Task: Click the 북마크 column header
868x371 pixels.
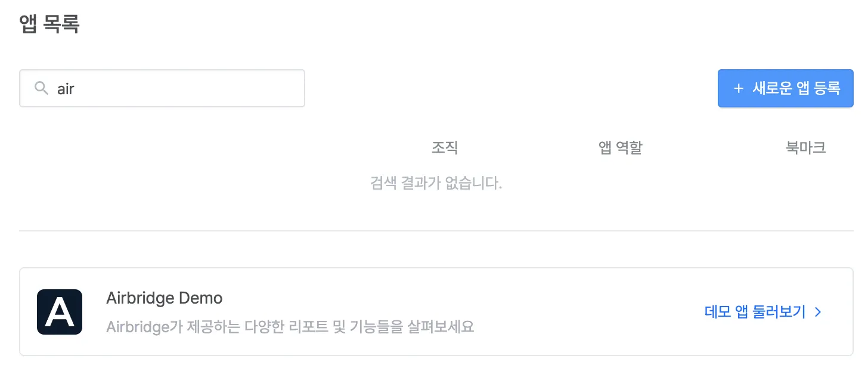Action: click(806, 148)
